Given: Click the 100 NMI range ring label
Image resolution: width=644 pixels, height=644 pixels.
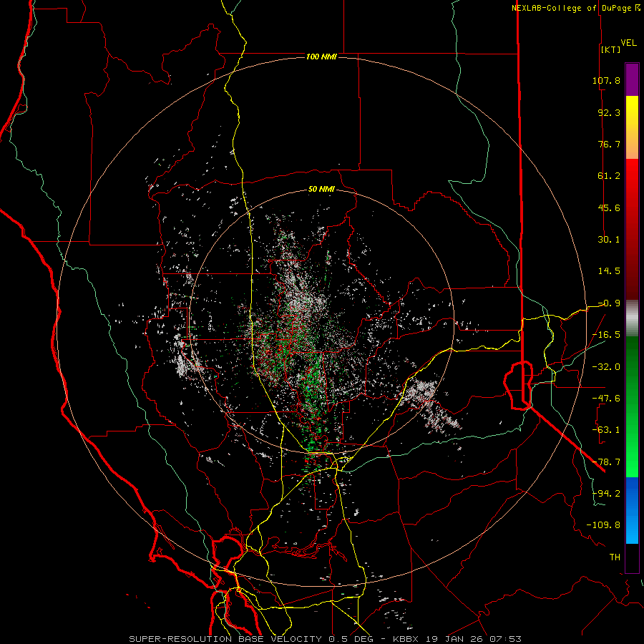Looking at the screenshot, I should pos(321,57).
